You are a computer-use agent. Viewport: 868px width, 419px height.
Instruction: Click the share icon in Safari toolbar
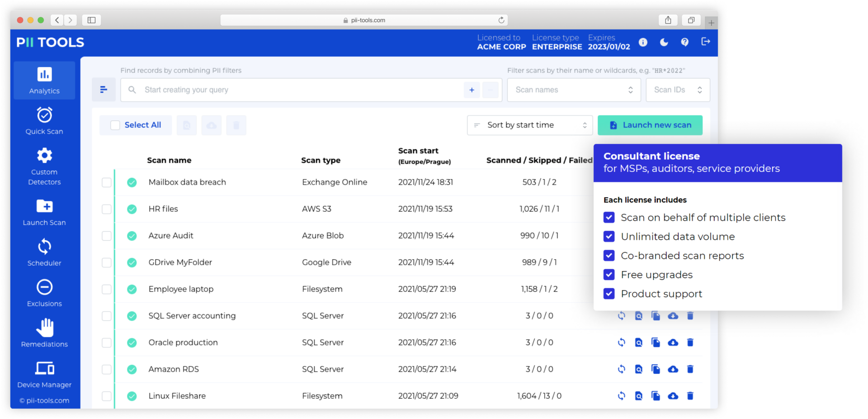pos(668,20)
